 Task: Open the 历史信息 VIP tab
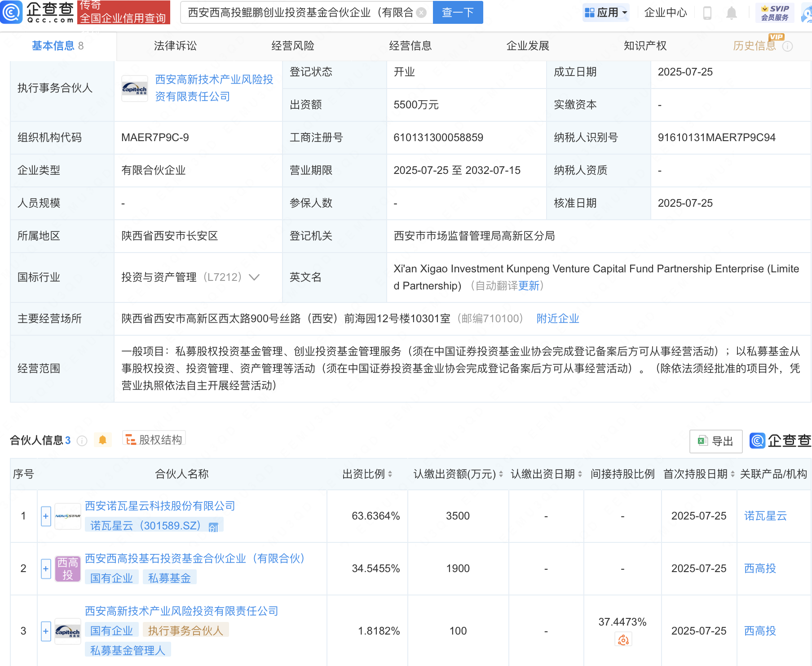(x=755, y=46)
